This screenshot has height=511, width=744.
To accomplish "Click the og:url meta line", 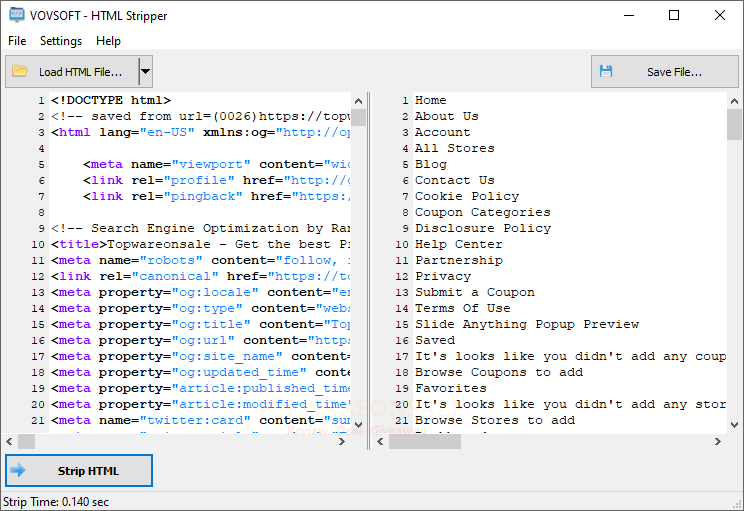I will click(200, 340).
